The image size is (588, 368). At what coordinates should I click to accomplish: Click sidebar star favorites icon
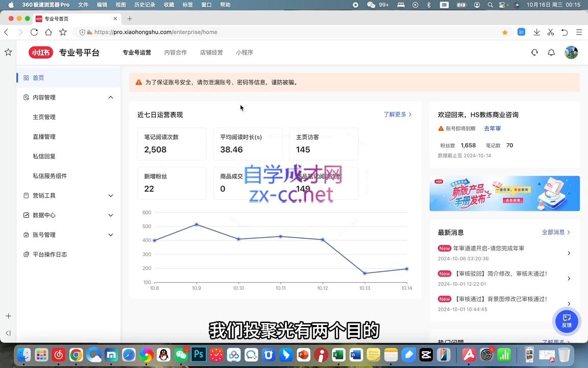click(x=8, y=52)
